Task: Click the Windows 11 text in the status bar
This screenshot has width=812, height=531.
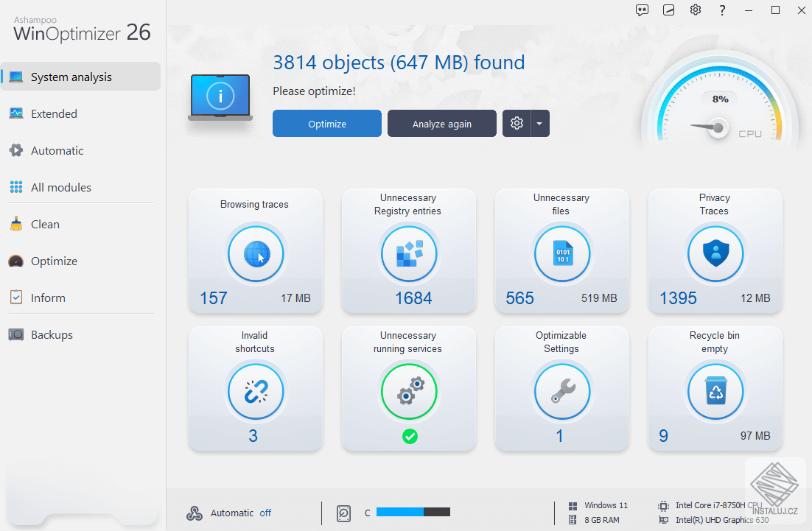Action: (606, 505)
